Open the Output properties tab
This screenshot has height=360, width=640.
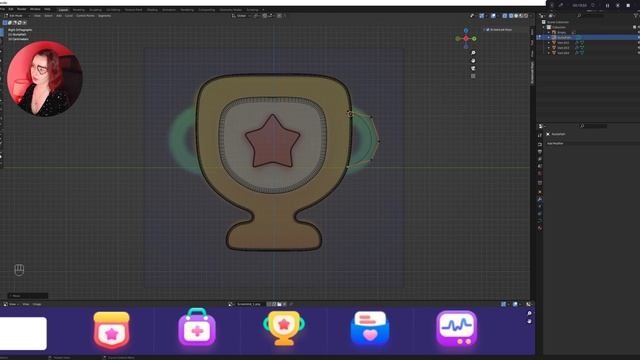(540, 151)
